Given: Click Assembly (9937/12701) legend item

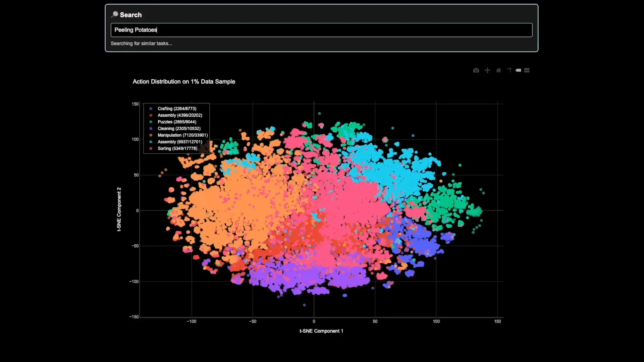Looking at the screenshot, I should click(x=180, y=142).
